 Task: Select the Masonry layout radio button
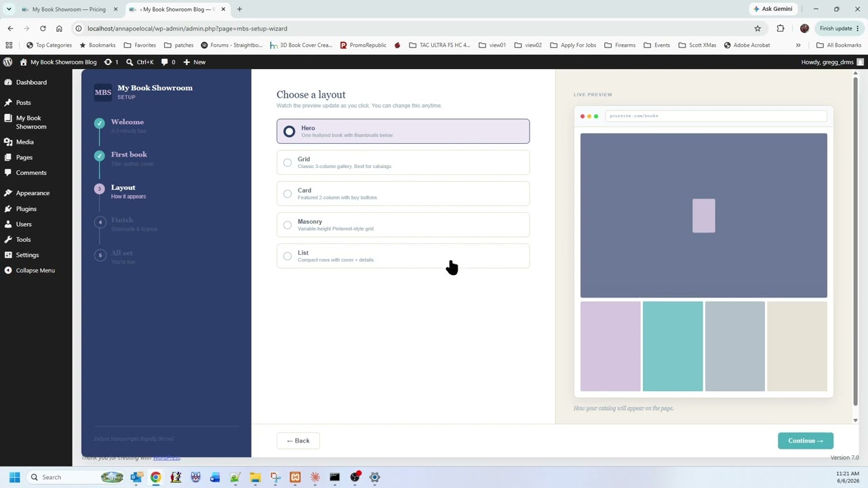coord(288,225)
